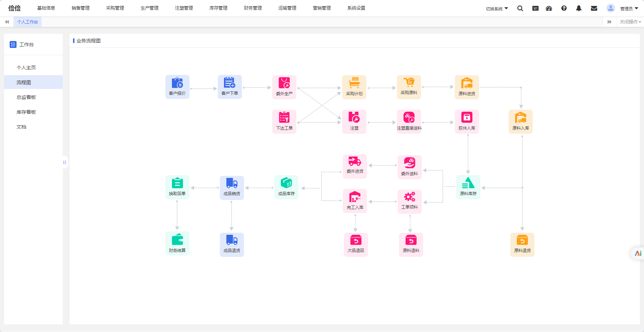This screenshot has width=644, height=332.
Task: Click the user avatar icon
Action: point(611,8)
